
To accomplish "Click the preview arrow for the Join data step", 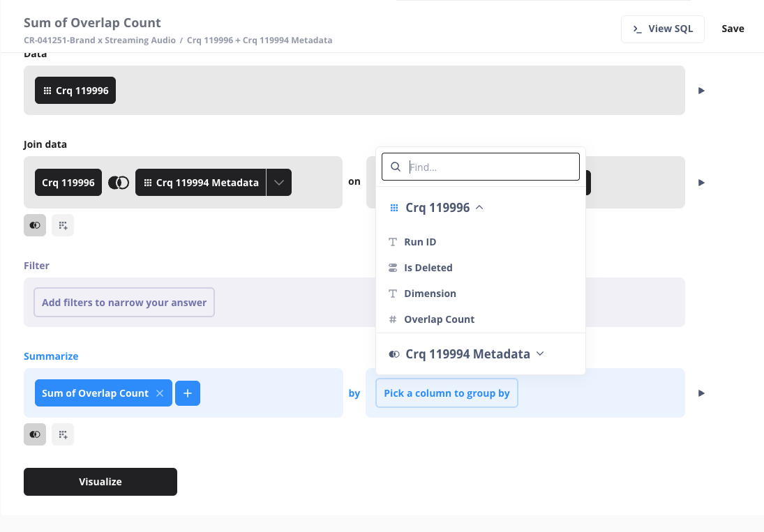I will point(701,183).
